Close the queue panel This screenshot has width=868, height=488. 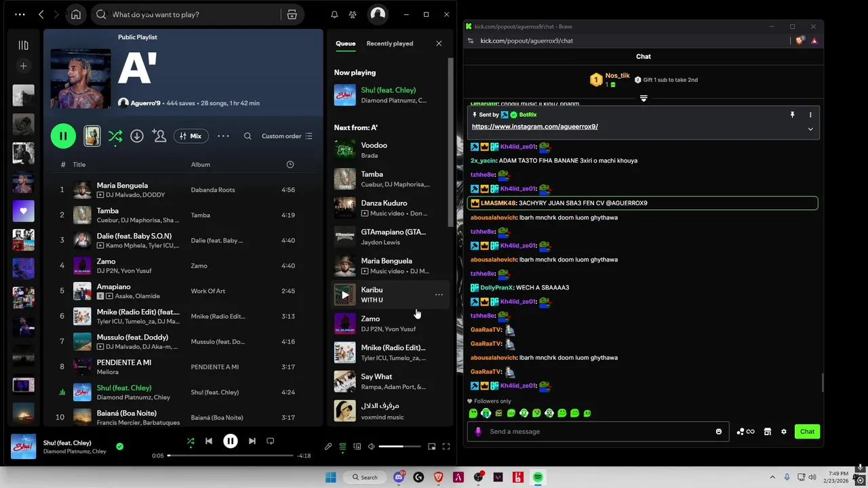point(439,43)
